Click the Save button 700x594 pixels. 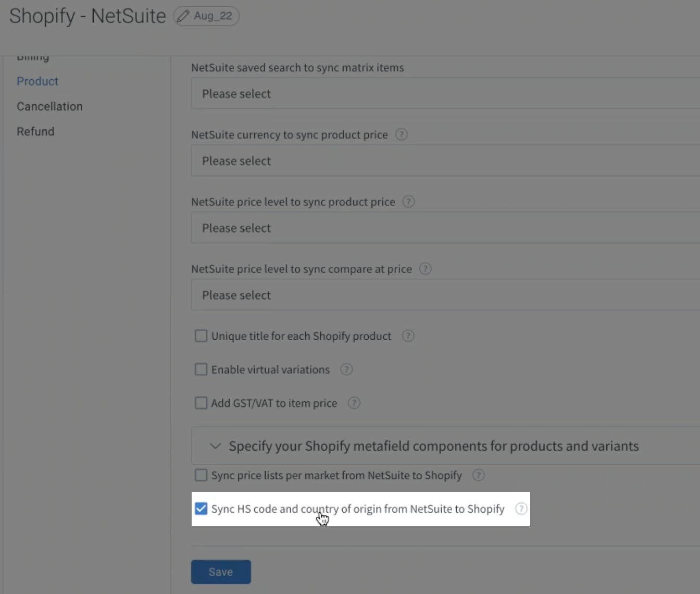[221, 572]
